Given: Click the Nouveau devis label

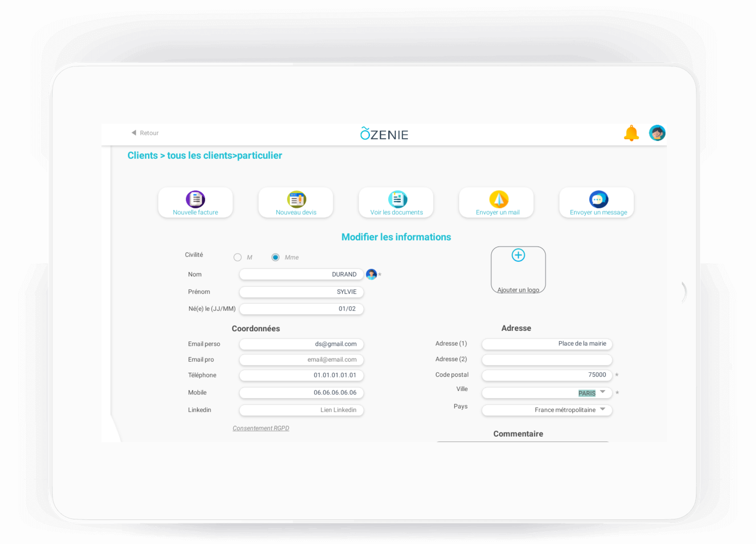Looking at the screenshot, I should 296,213.
